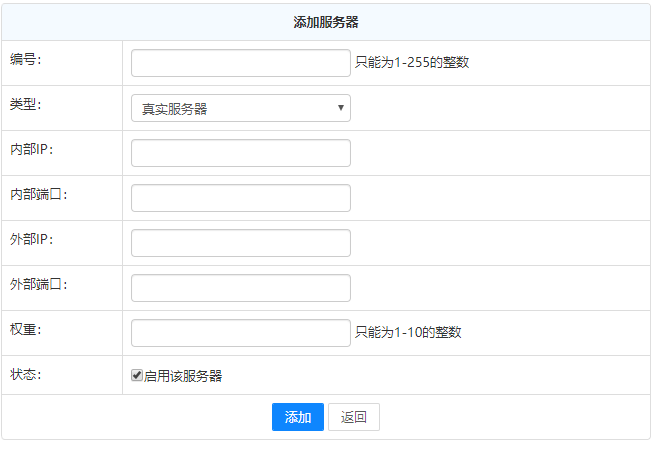The width and height of the screenshot is (654, 460).
Task: Click the 添加服务器 form header
Action: pos(326,22)
